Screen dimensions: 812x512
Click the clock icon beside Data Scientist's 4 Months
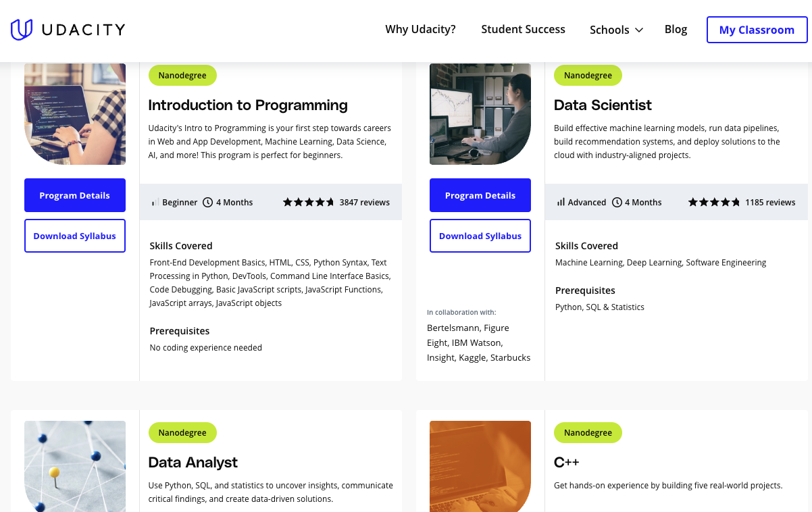(617, 202)
